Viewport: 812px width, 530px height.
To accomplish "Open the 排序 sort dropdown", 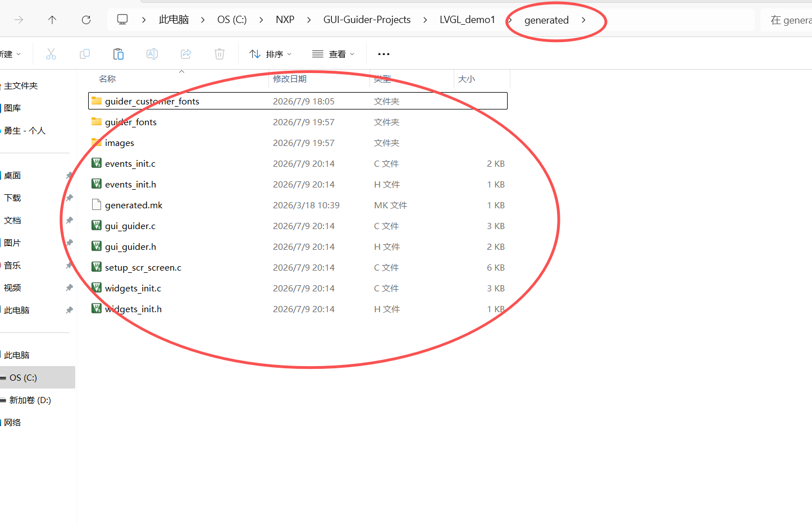I will click(271, 54).
